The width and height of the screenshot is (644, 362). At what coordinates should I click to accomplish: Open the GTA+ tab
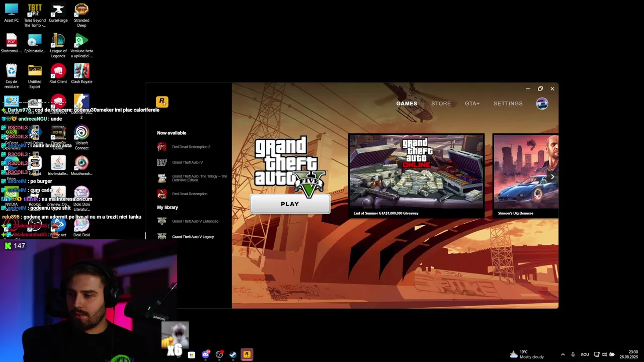(x=472, y=104)
